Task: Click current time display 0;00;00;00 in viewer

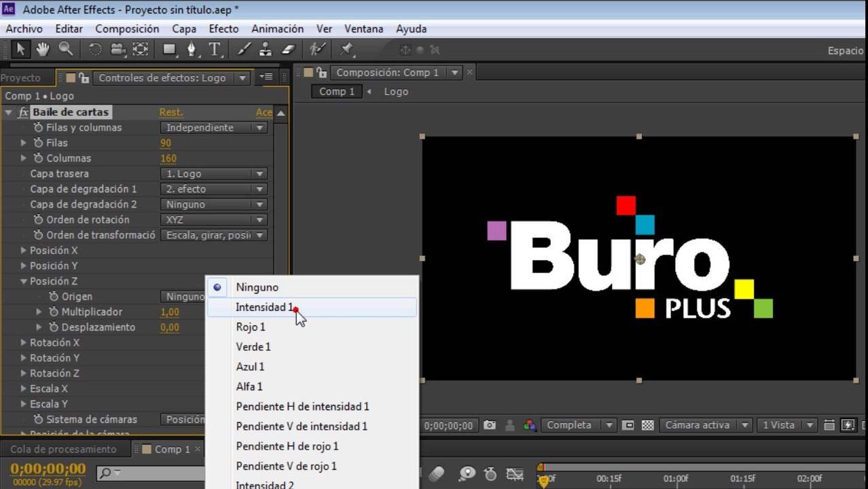Action: point(448,426)
